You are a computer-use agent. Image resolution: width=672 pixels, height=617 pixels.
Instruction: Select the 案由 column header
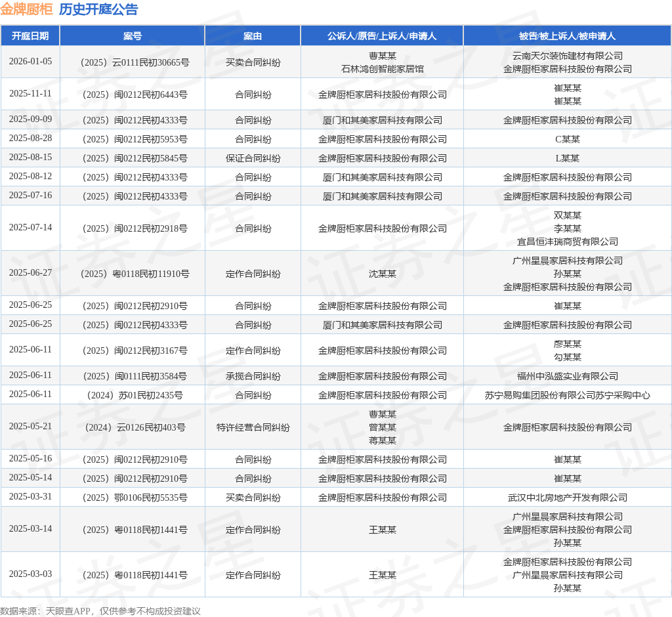(x=253, y=36)
